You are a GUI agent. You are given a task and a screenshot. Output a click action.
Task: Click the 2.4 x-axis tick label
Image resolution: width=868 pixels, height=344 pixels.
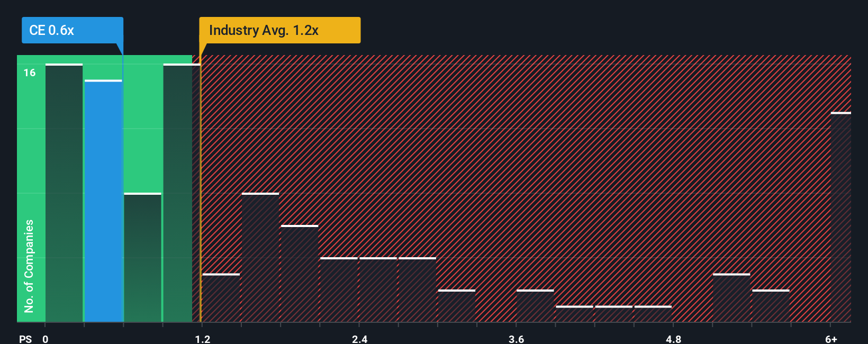pos(360,339)
